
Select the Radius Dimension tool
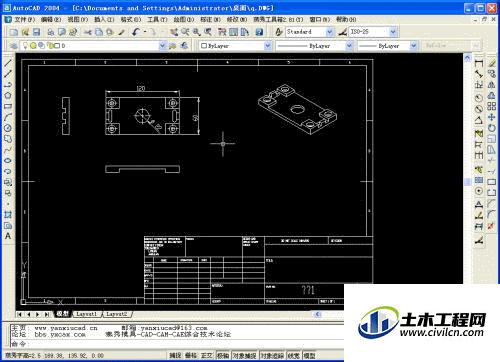479,98
